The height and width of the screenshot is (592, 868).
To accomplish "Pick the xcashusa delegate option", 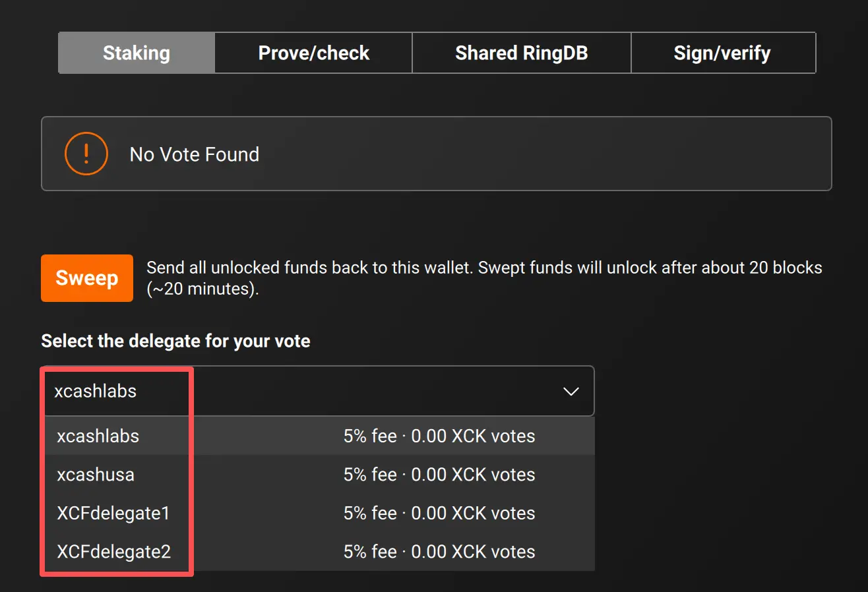I will tap(96, 475).
